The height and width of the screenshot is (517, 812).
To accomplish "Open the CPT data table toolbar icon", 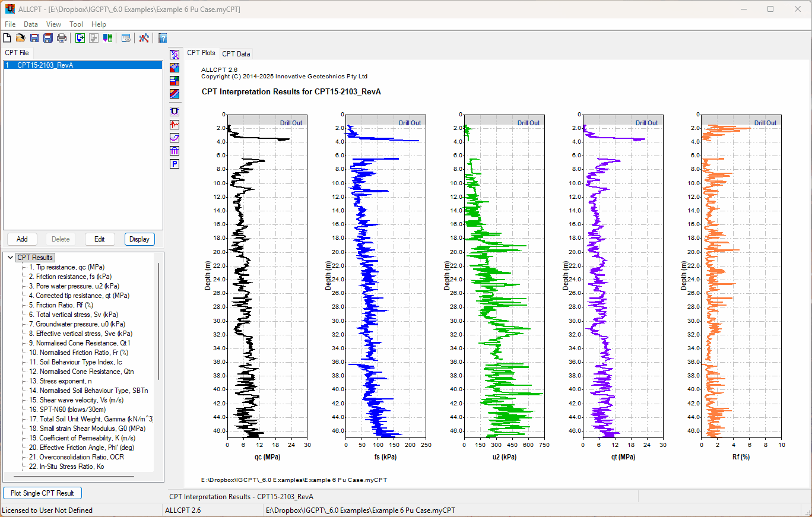I will point(107,38).
